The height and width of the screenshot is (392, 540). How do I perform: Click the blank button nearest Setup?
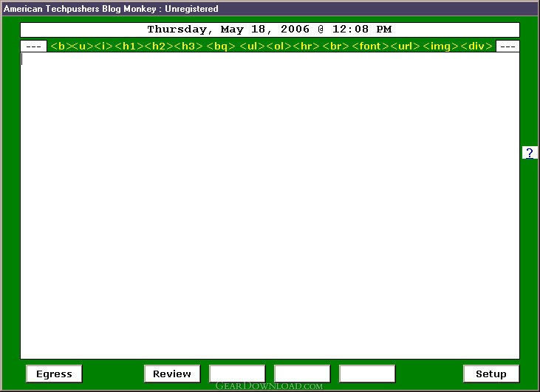pos(367,374)
